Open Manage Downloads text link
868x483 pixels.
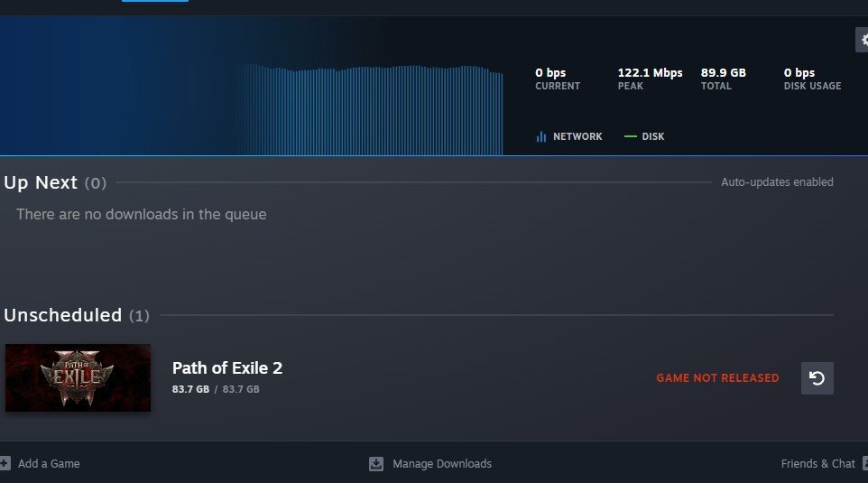pos(442,464)
